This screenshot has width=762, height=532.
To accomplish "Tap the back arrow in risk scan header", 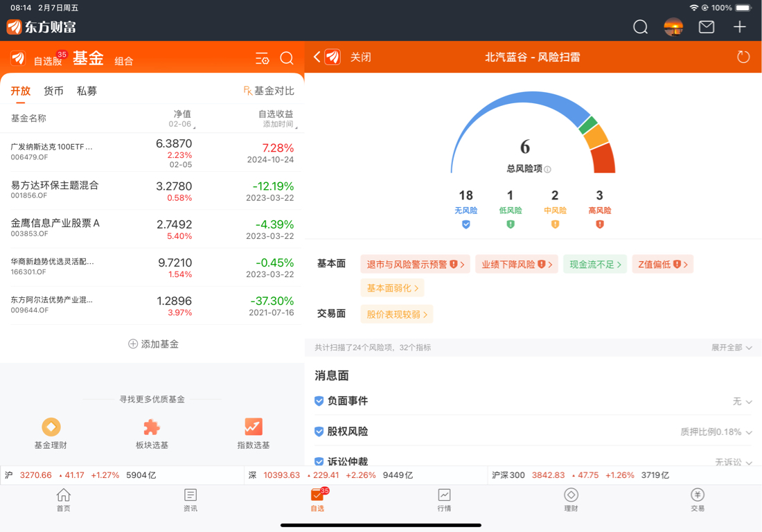I will (x=317, y=57).
